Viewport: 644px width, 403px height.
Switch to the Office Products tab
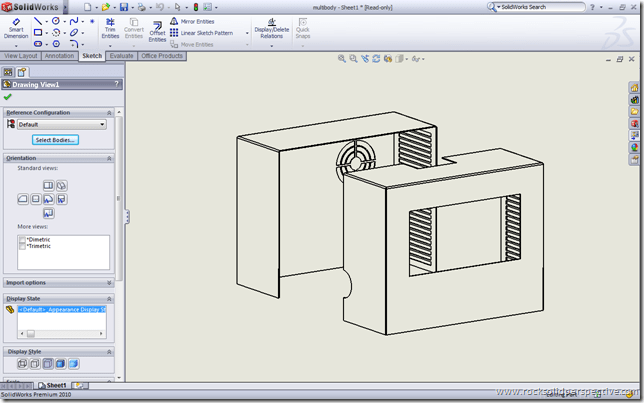click(162, 56)
